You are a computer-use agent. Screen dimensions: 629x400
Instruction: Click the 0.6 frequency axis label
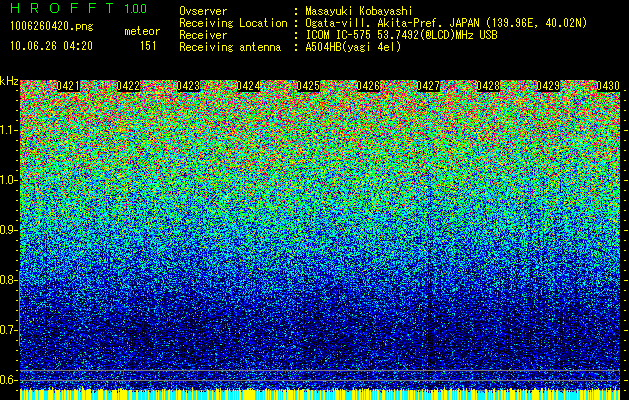click(x=9, y=380)
